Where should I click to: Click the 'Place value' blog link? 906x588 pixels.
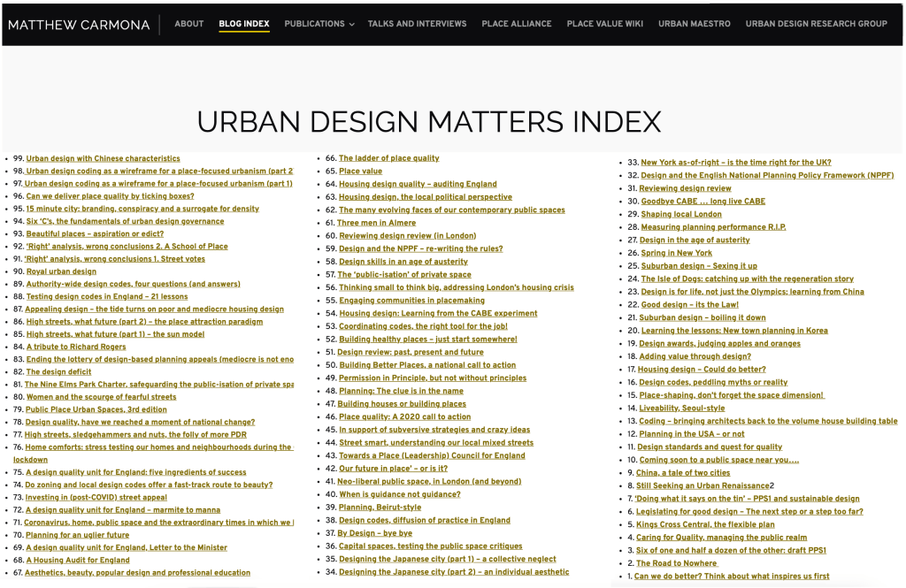[360, 172]
